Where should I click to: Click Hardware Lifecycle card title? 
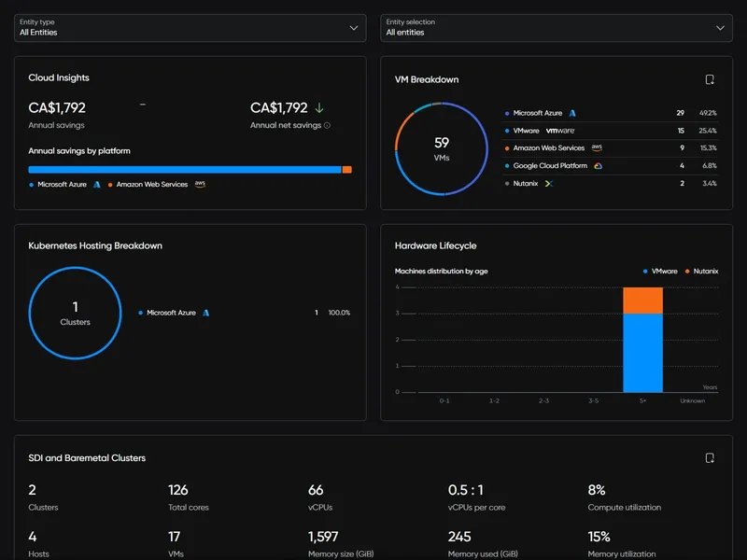(435, 245)
